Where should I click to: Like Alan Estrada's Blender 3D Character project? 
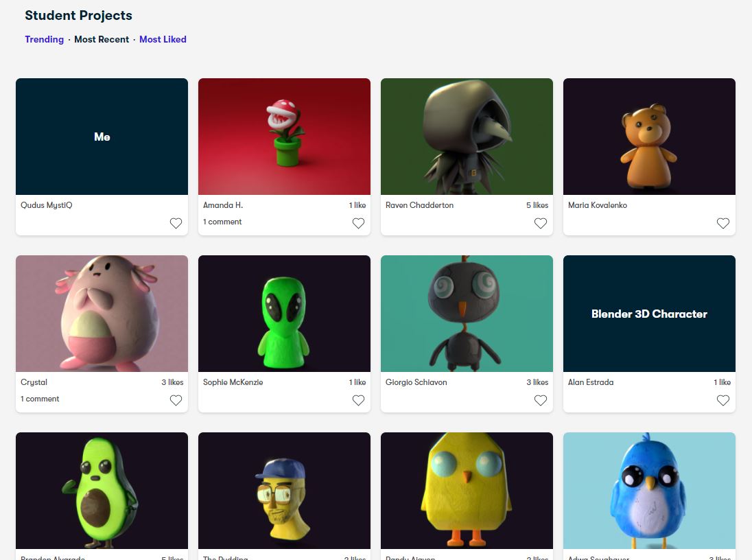pyautogui.click(x=723, y=400)
